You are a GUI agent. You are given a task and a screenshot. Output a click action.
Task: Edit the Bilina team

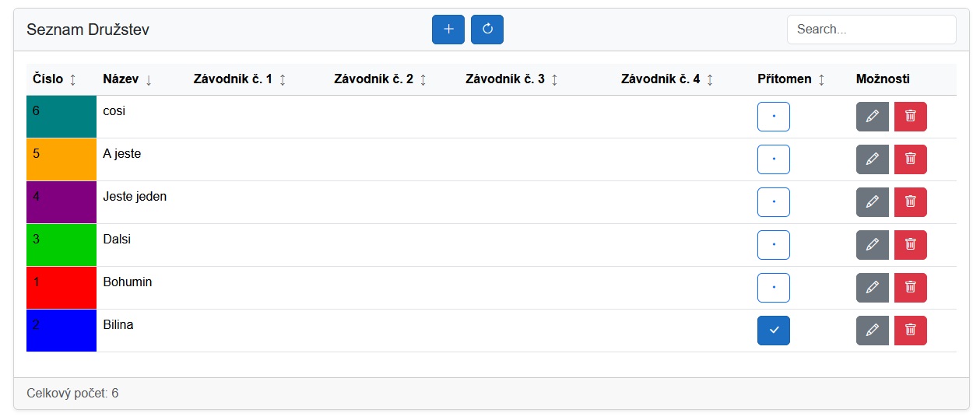pos(873,331)
